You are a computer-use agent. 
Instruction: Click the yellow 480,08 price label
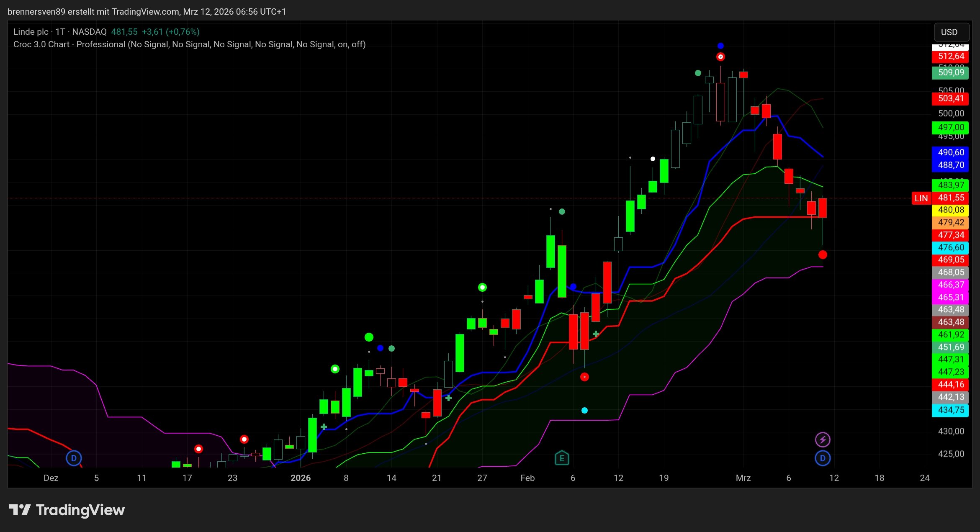point(950,210)
